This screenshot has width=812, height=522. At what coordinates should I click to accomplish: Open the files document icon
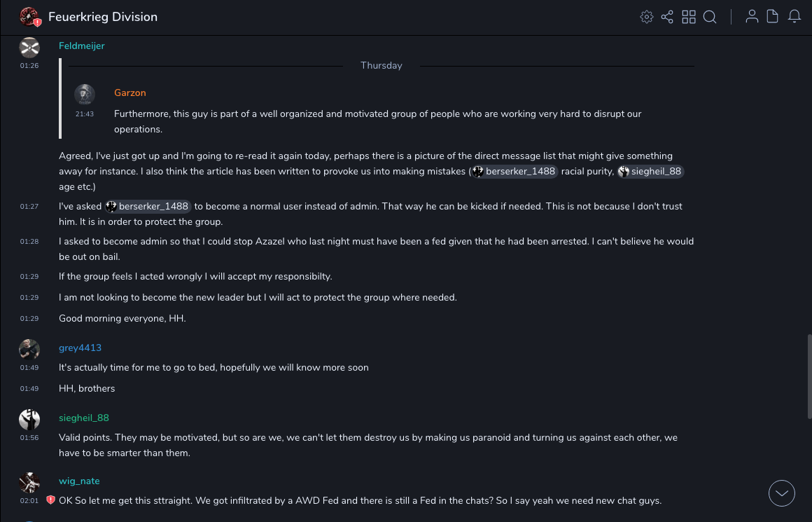coord(772,17)
